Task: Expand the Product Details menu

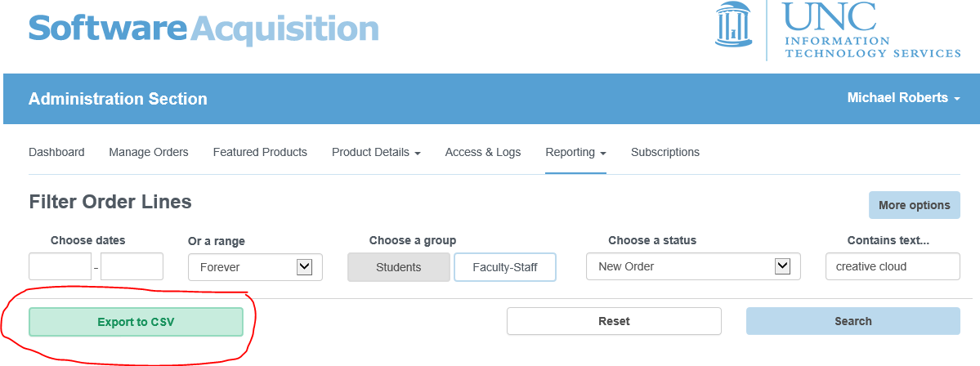Action: tap(376, 152)
